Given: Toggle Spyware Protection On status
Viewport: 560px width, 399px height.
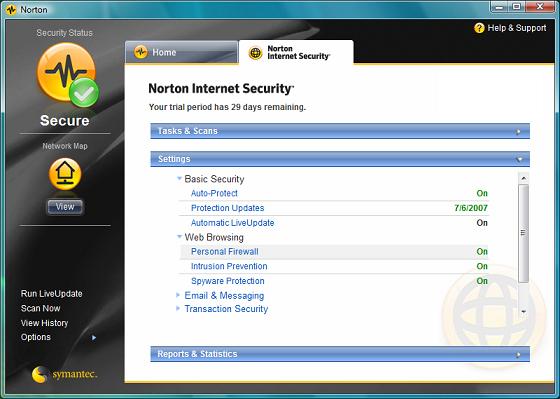Looking at the screenshot, I should pyautogui.click(x=482, y=281).
